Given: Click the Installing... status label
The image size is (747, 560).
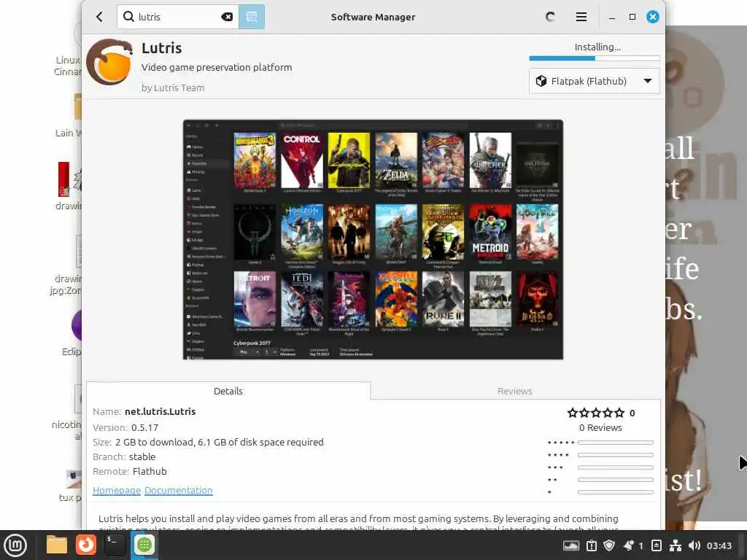Looking at the screenshot, I should (x=597, y=47).
